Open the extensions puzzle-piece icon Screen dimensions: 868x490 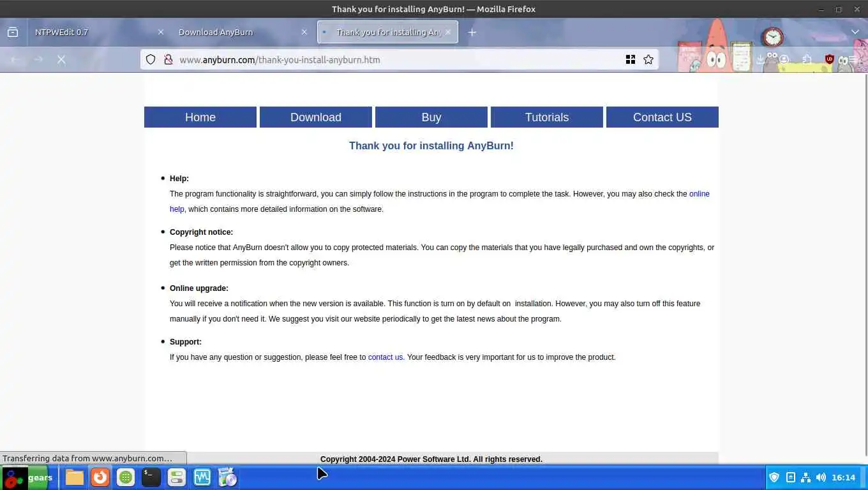807,59
